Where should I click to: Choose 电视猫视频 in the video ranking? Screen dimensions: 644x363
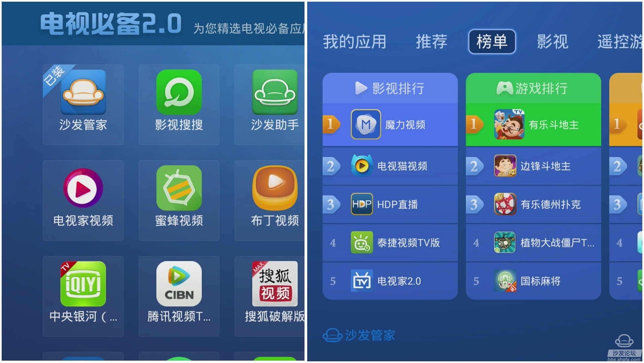(x=390, y=166)
